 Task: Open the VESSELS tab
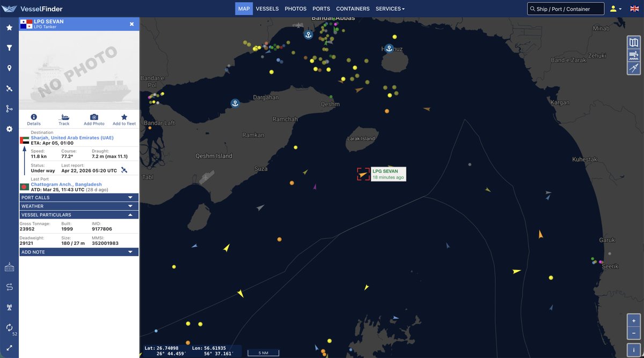tap(267, 9)
